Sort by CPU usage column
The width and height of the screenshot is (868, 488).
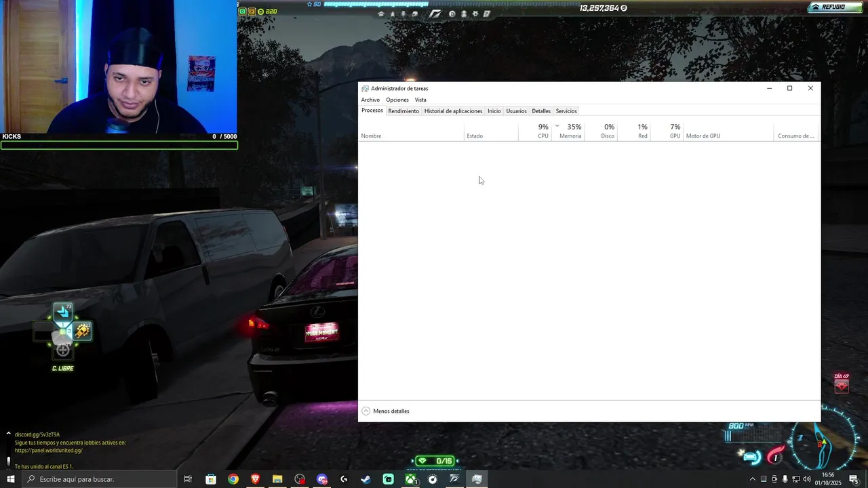535,131
